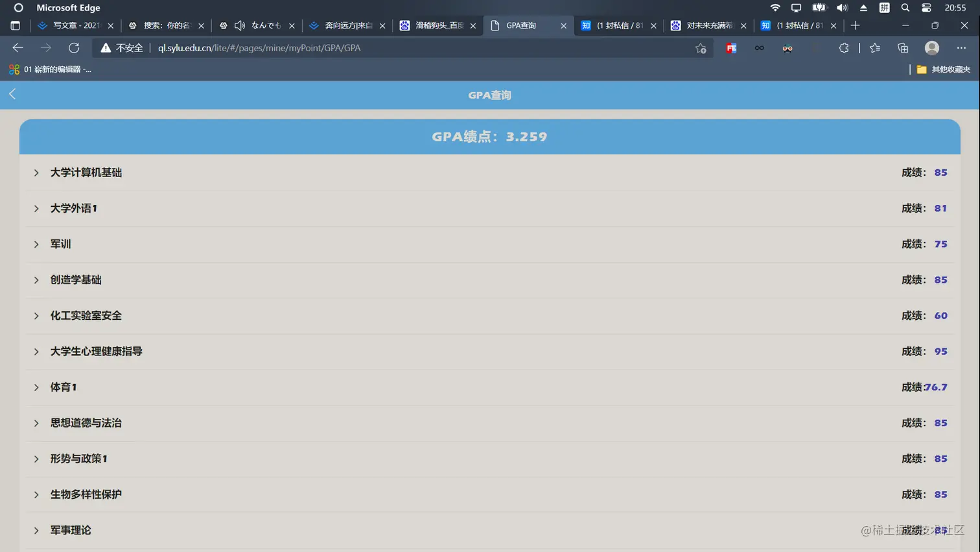Click the GPA绩点: 3.259 banner text
Viewport: 980px width, 552px height.
pos(489,137)
